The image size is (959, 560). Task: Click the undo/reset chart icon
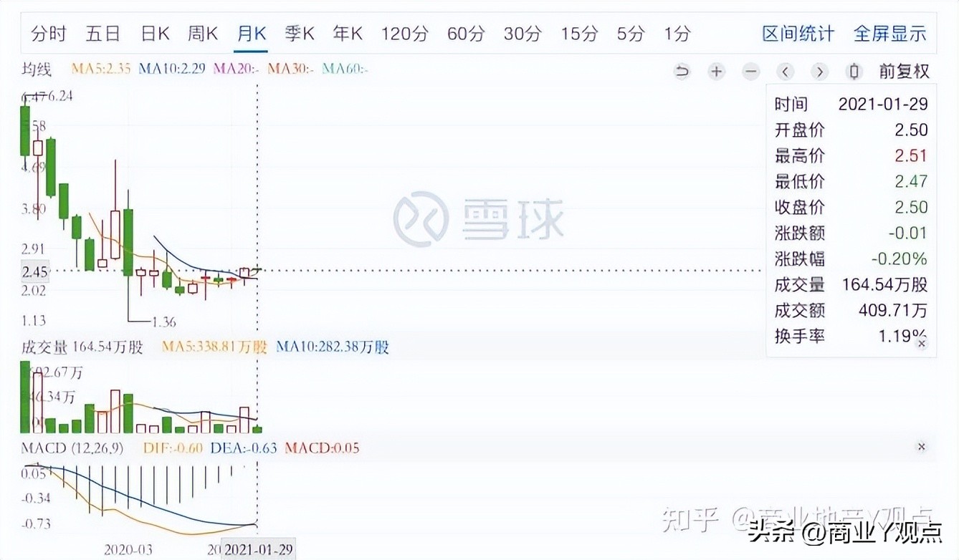click(x=681, y=72)
